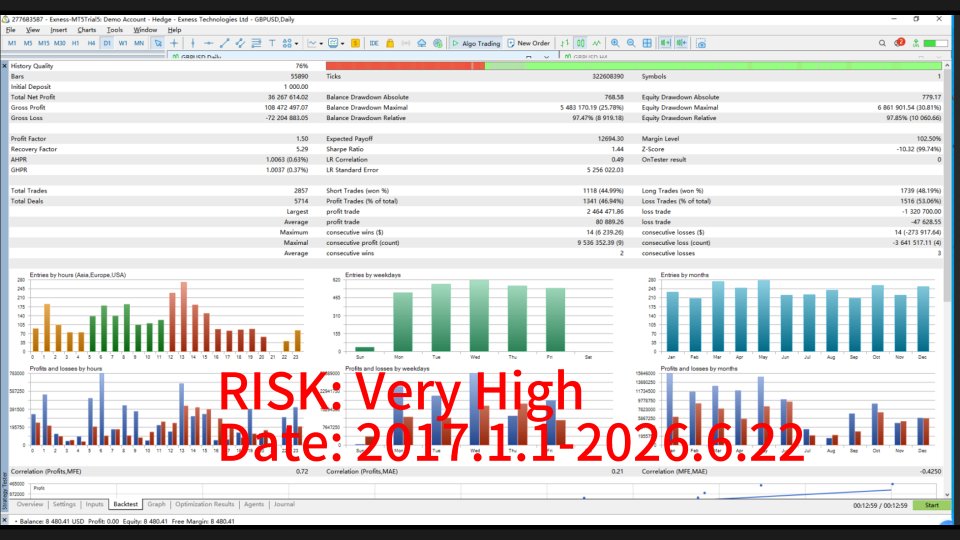The image size is (960, 540).
Task: Toggle the MN monthly timeframe
Action: tap(139, 43)
